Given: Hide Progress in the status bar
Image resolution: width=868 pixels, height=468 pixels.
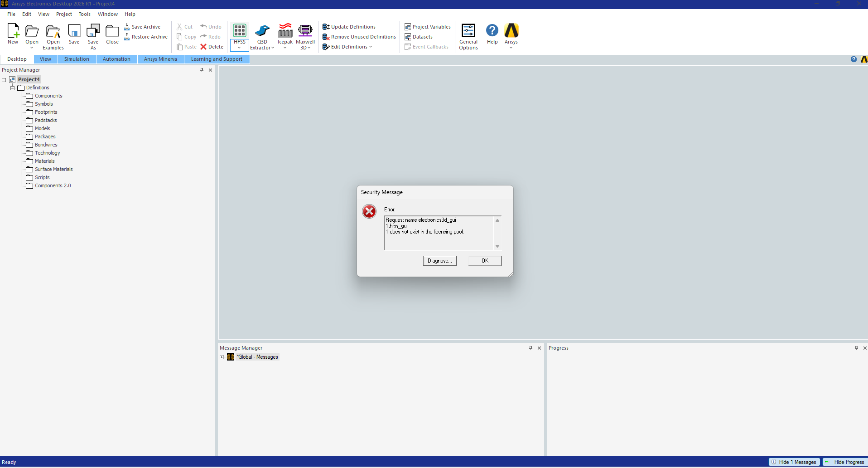Looking at the screenshot, I should [844, 462].
